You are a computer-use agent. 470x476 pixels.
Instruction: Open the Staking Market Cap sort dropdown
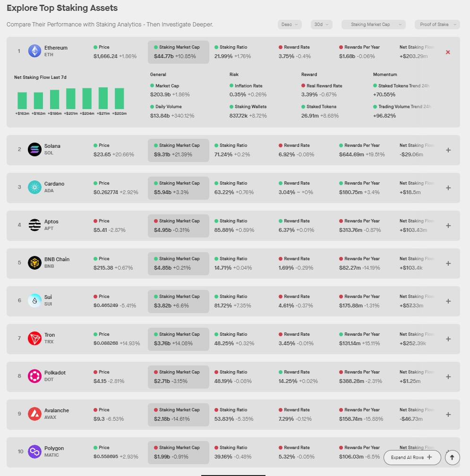[374, 24]
